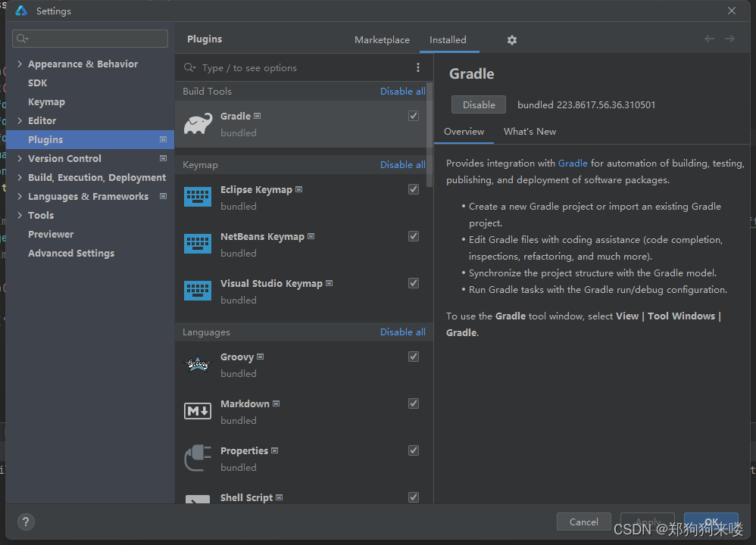Click the Properties plug icon
The width and height of the screenshot is (756, 545).
tap(198, 458)
